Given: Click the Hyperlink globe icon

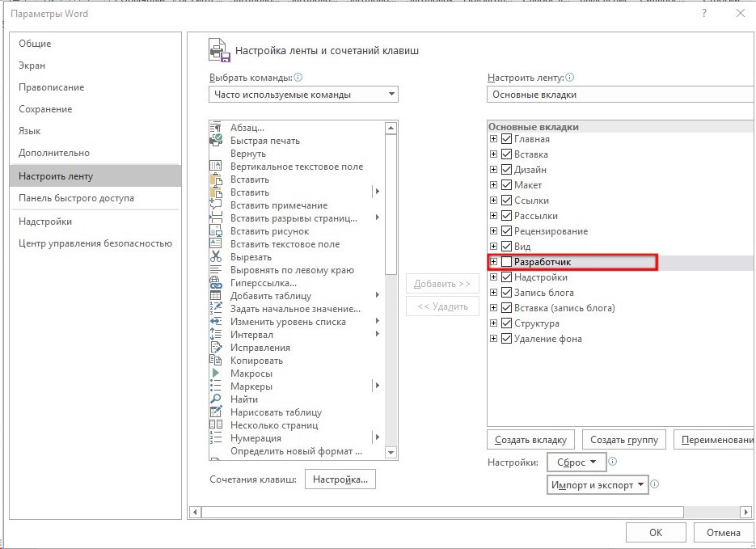Looking at the screenshot, I should click(x=216, y=283).
